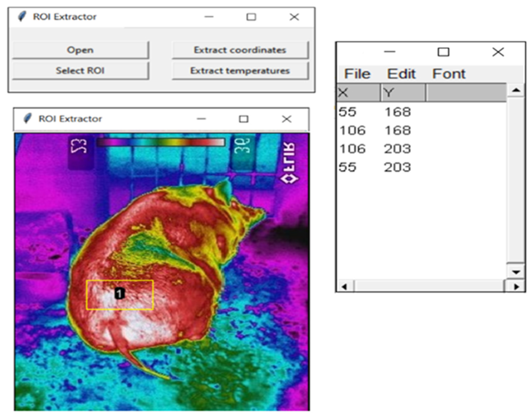Click the scroll right arrow

click(516, 287)
